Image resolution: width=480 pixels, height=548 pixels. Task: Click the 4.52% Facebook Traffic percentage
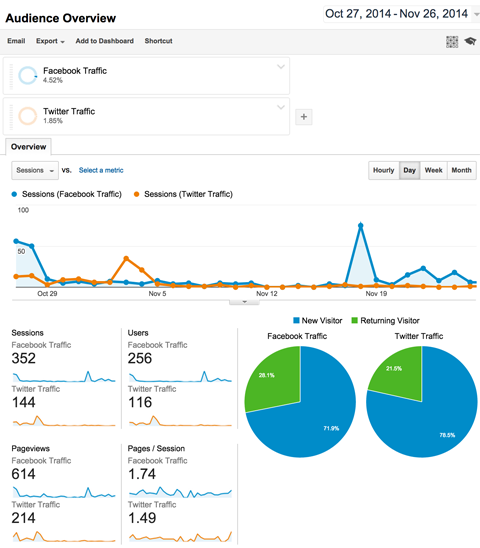coord(53,80)
